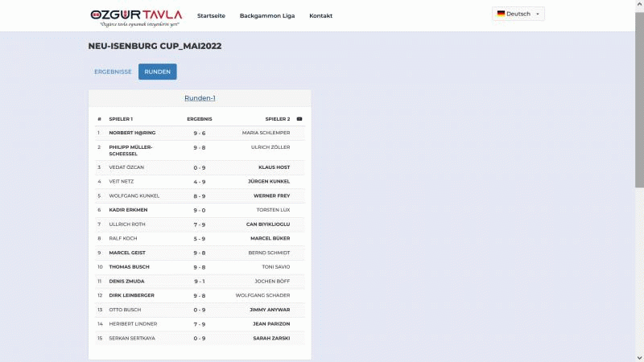
Task: Click player Norbert H@ring in row 1
Action: tap(132, 133)
